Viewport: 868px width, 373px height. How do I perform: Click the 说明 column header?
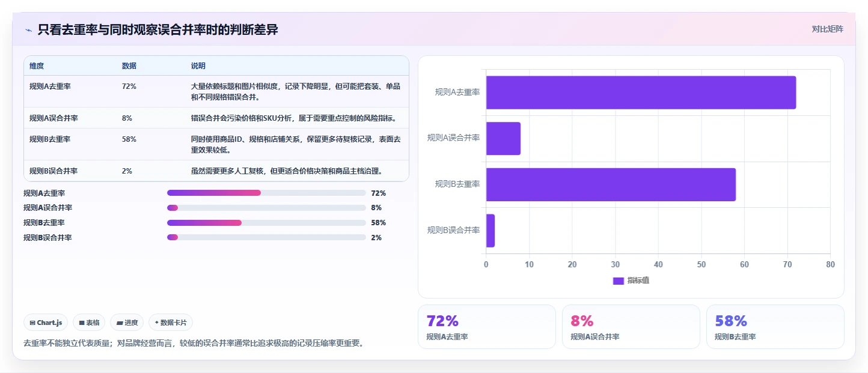[198, 65]
